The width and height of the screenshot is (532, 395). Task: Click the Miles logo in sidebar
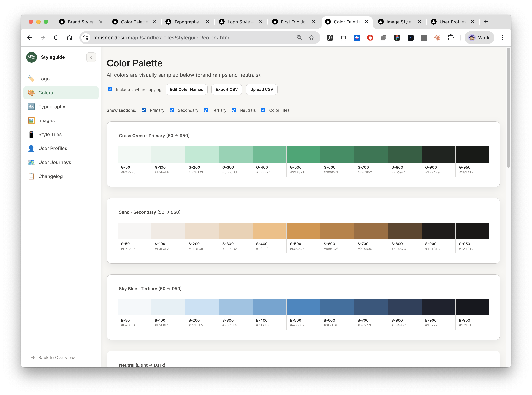coord(32,57)
